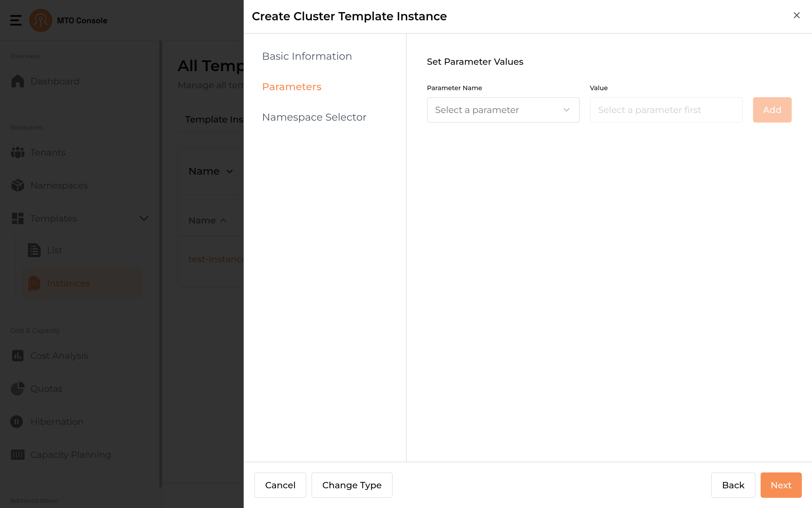This screenshot has width=812, height=508.
Task: Click the List document icon
Action: 34,250
